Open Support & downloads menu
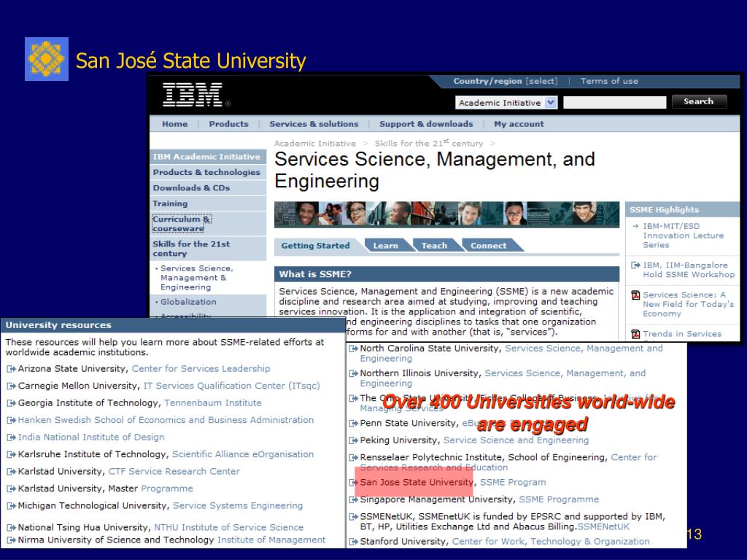The image size is (747, 560). [426, 124]
